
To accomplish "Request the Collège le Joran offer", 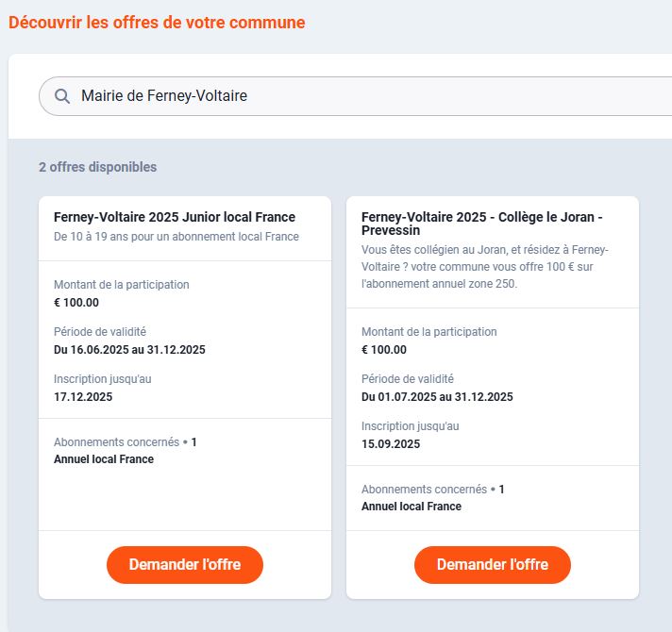I will pyautogui.click(x=493, y=564).
